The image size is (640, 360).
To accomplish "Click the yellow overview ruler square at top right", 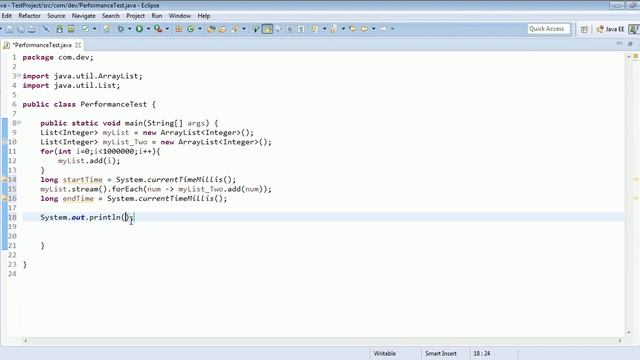I will point(636,56).
